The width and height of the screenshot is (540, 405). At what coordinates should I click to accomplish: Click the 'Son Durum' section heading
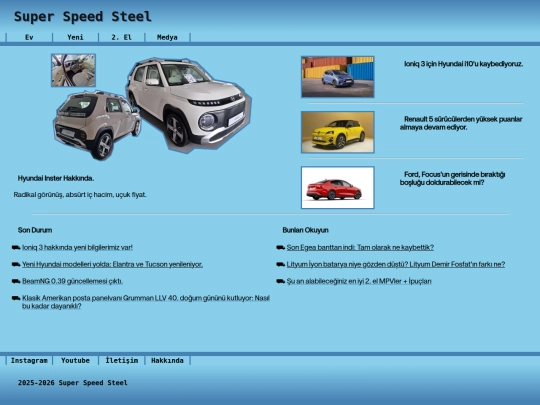(35, 230)
